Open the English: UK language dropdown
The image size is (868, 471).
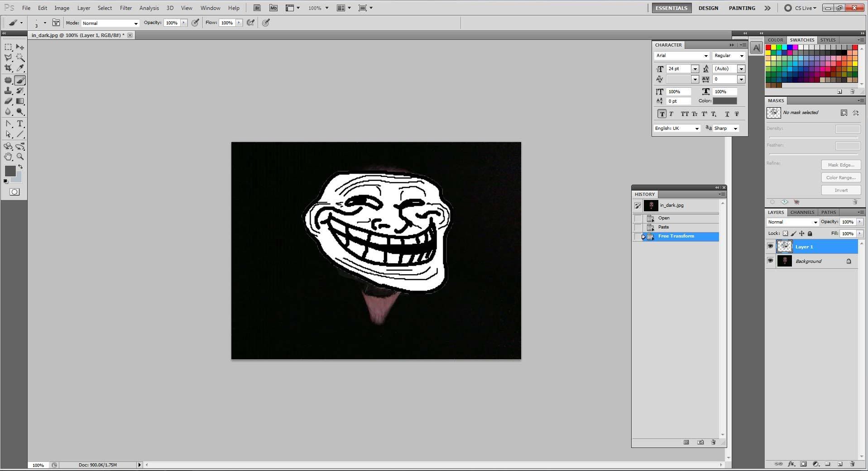click(x=677, y=128)
